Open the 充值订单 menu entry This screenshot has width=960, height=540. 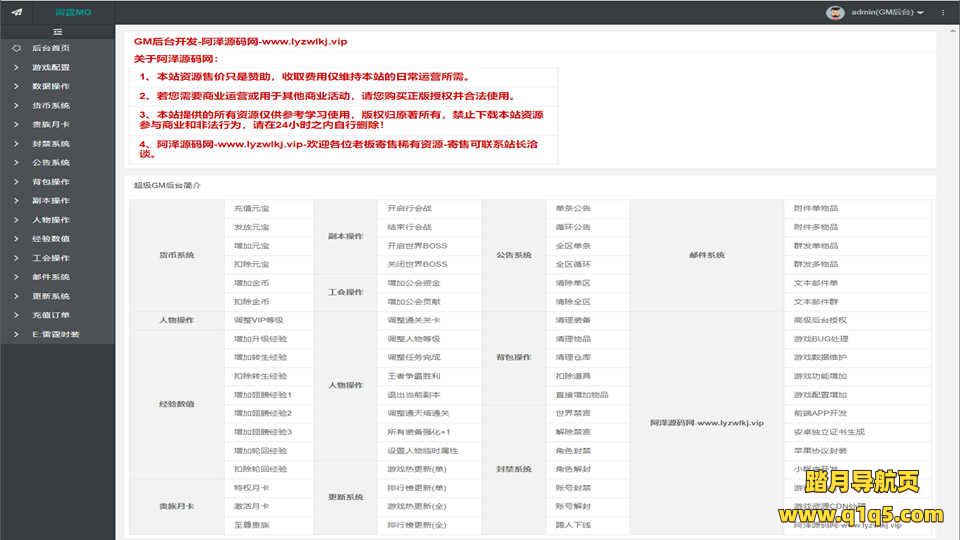50,315
